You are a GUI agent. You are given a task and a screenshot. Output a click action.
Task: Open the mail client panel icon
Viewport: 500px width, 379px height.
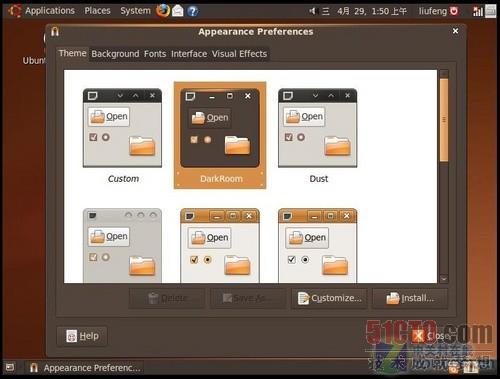click(x=178, y=11)
